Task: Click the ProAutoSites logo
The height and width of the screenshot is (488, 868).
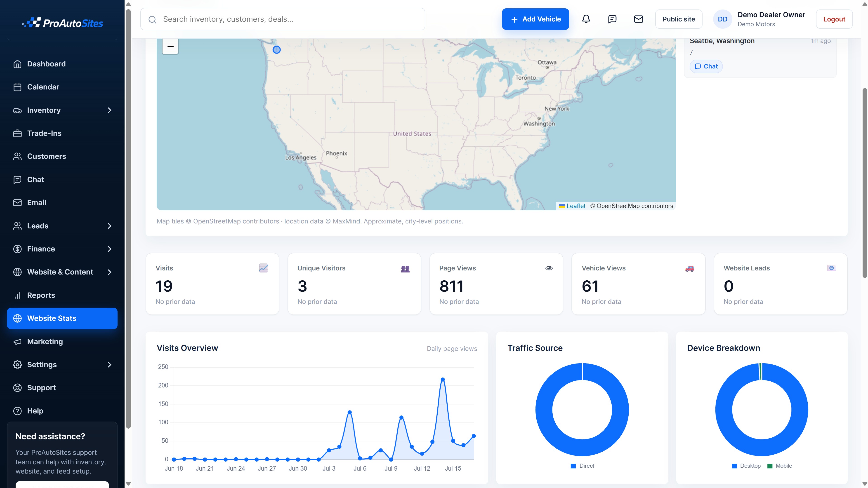Action: pyautogui.click(x=62, y=23)
